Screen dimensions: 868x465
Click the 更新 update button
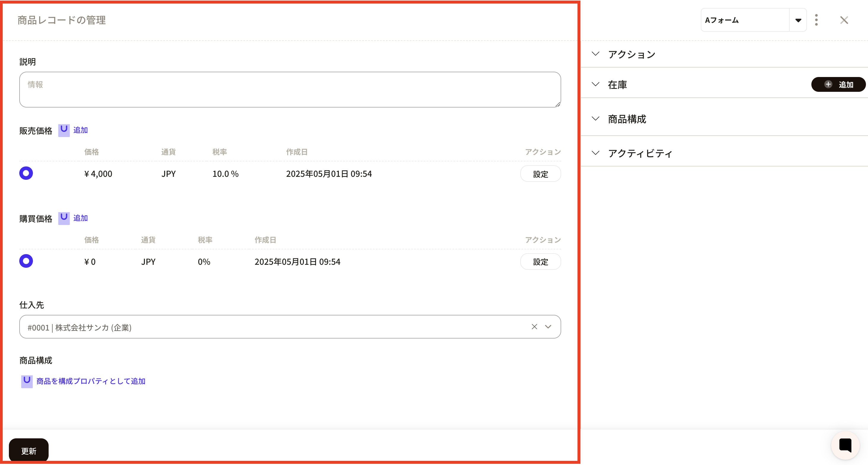(29, 450)
